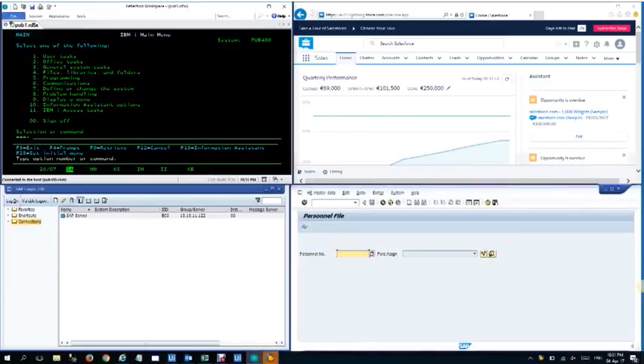The width and height of the screenshot is (644, 364).
Task: Click the SAP Save diskette toolbar icon
Action: point(372,202)
